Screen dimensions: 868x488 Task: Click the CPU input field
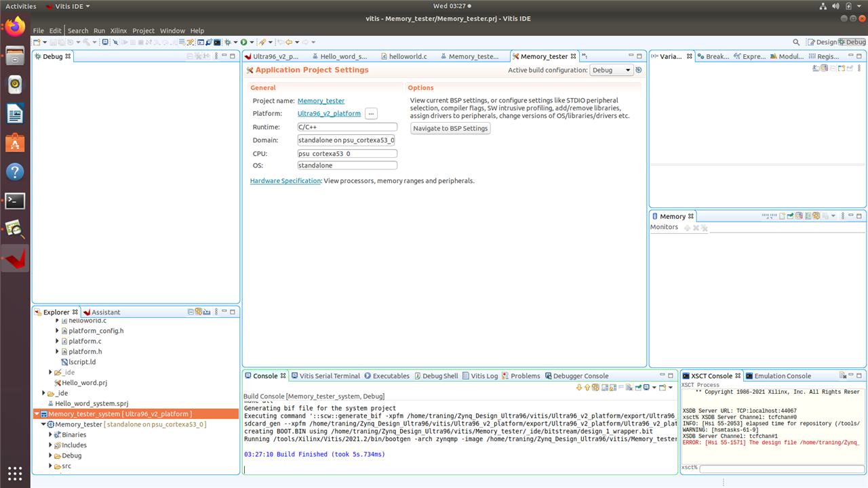pos(347,154)
